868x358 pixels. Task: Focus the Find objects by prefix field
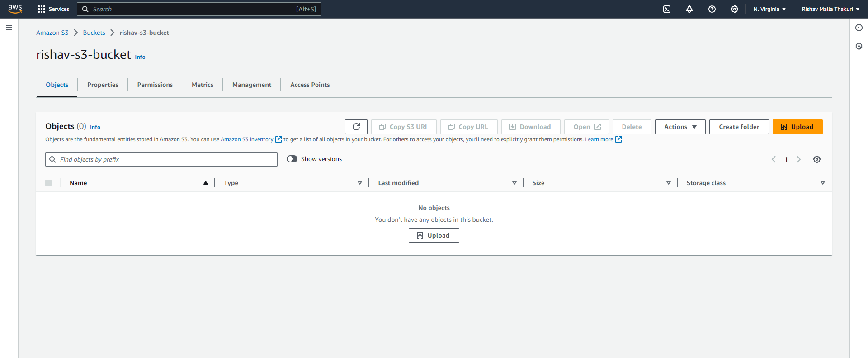click(161, 159)
